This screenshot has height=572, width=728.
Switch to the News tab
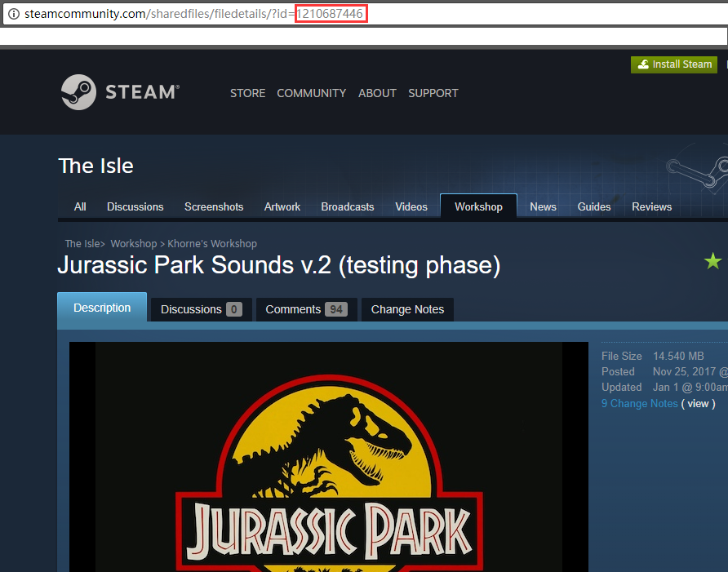[543, 206]
